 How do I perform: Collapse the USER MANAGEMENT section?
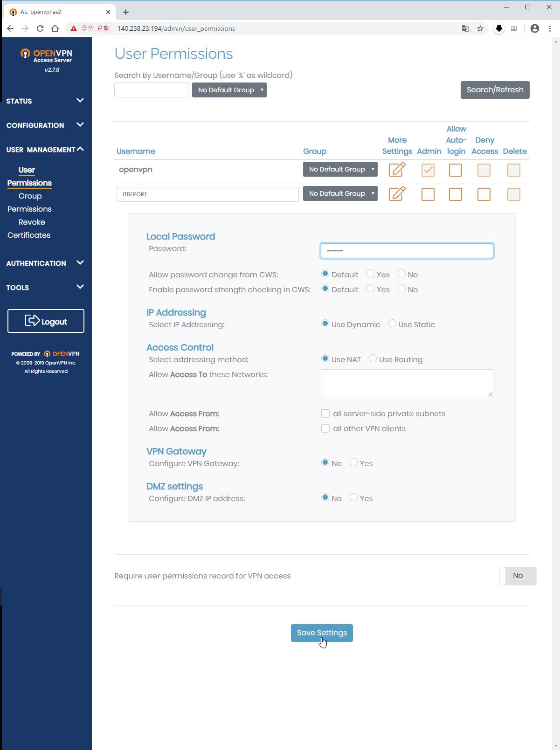coord(45,149)
